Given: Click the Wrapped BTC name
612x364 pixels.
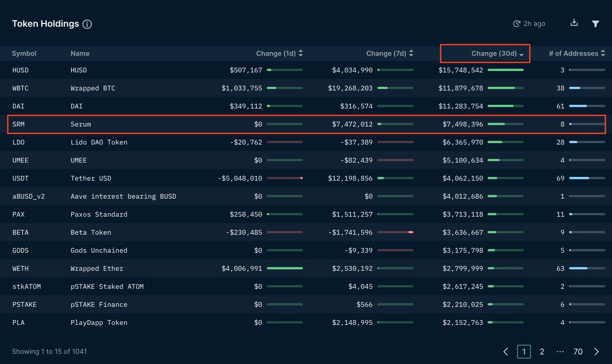Looking at the screenshot, I should (93, 88).
